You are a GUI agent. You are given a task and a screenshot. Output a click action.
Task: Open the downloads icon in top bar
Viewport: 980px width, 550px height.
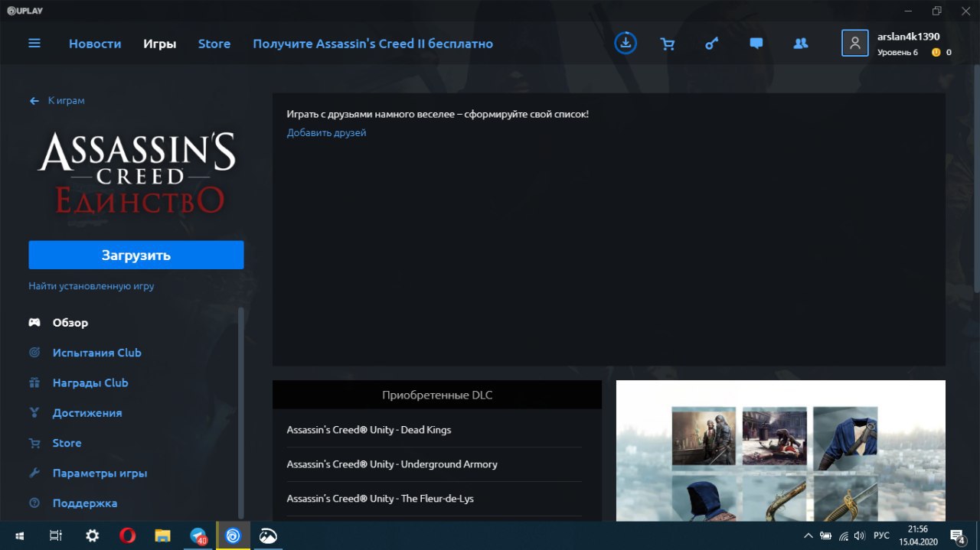tap(626, 43)
